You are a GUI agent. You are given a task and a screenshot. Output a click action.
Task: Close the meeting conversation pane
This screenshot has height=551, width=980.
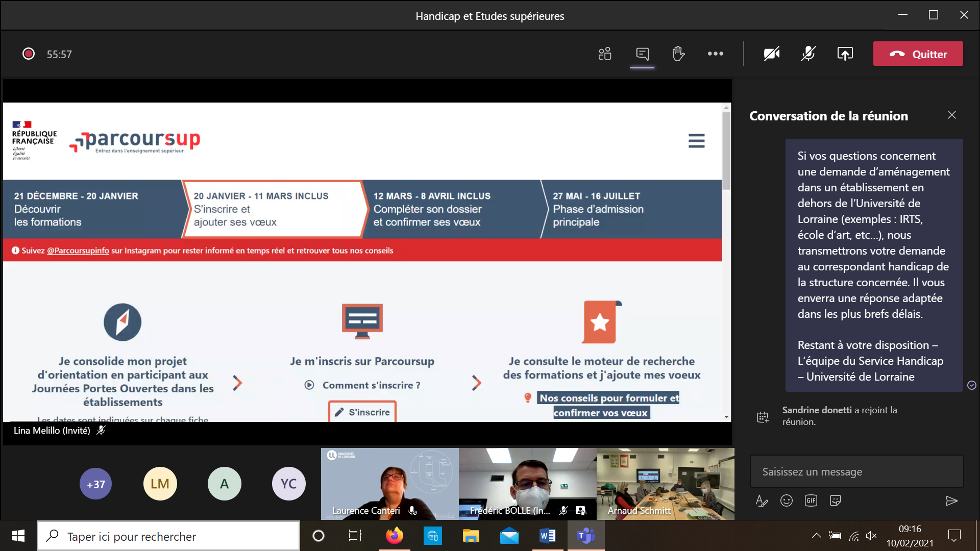(x=951, y=115)
